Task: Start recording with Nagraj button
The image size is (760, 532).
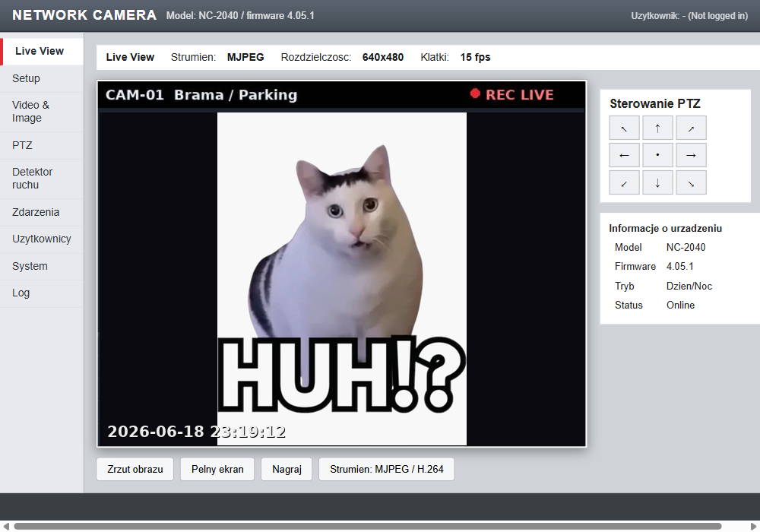Action: 287,469
